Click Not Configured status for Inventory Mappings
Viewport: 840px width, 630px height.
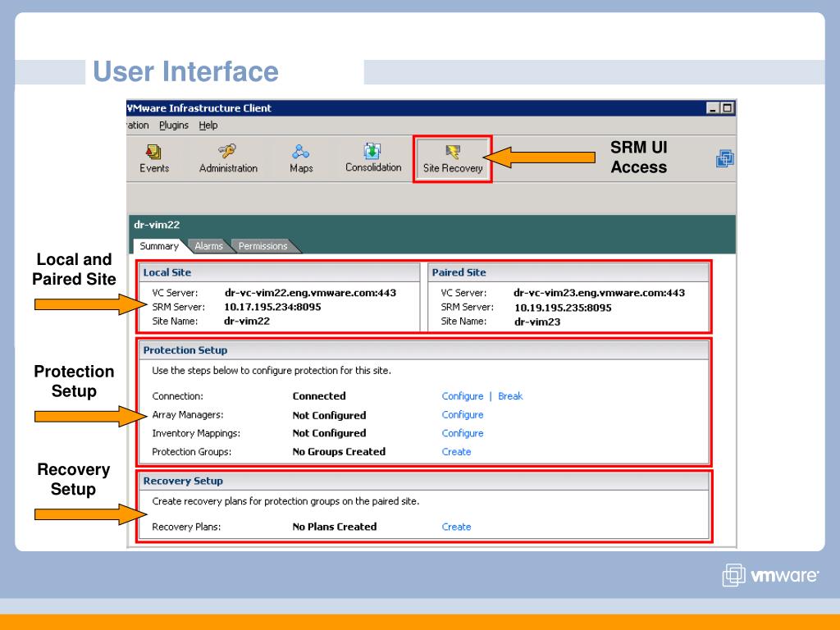tap(329, 433)
